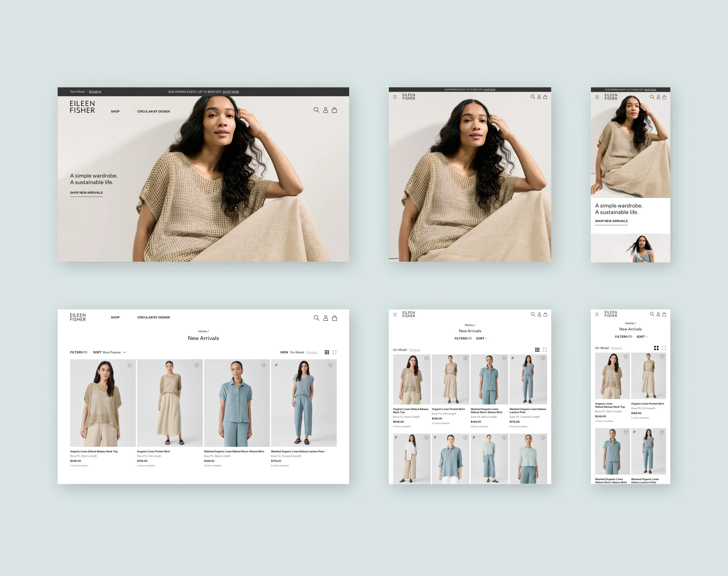Favorite Short-Sleeve Shirt on desktop listing
This screenshot has width=728, height=576.
[x=264, y=365]
